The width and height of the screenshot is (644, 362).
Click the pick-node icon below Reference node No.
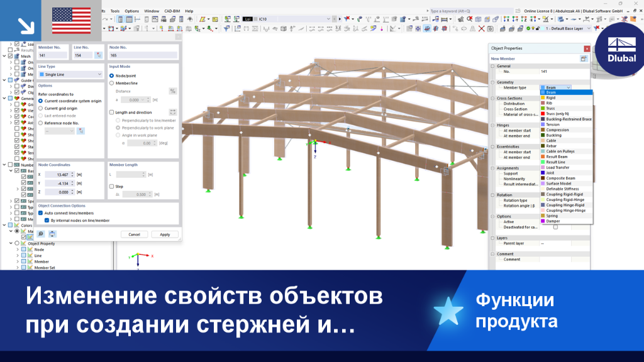(x=81, y=131)
